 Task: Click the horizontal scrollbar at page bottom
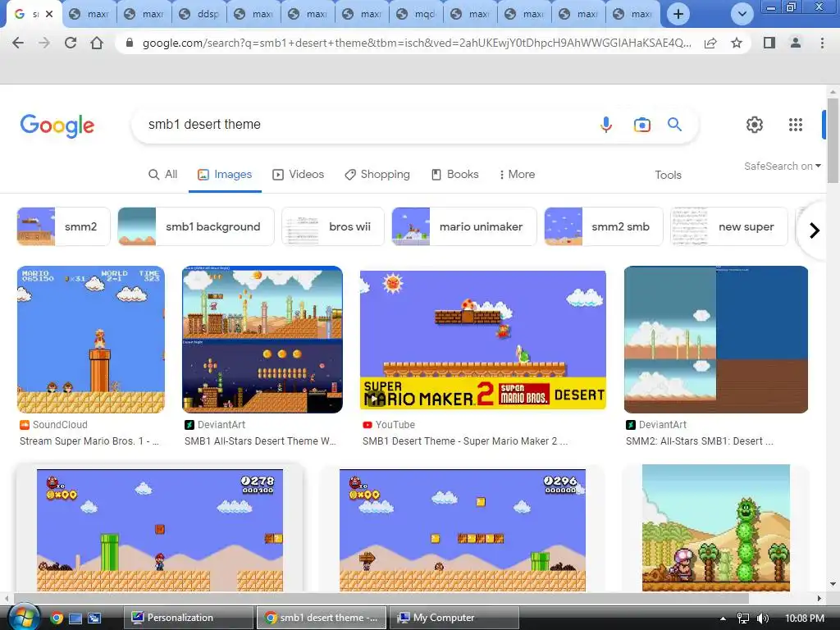pyautogui.click(x=381, y=598)
